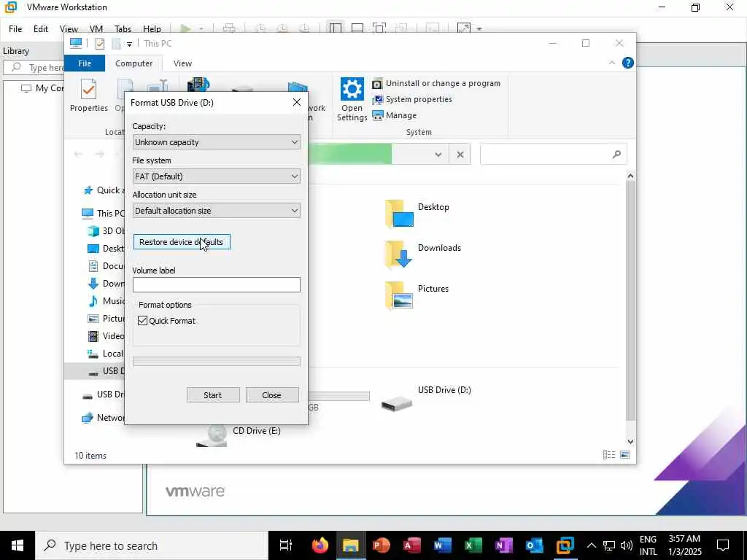Open the Customize Quick Access Toolbar arrow
The height and width of the screenshot is (560, 747).
(x=129, y=44)
